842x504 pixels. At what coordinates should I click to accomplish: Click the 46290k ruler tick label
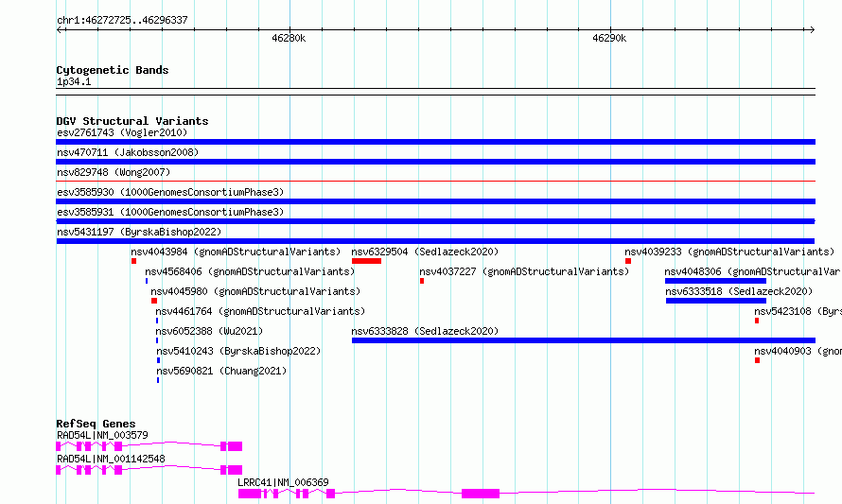(609, 38)
